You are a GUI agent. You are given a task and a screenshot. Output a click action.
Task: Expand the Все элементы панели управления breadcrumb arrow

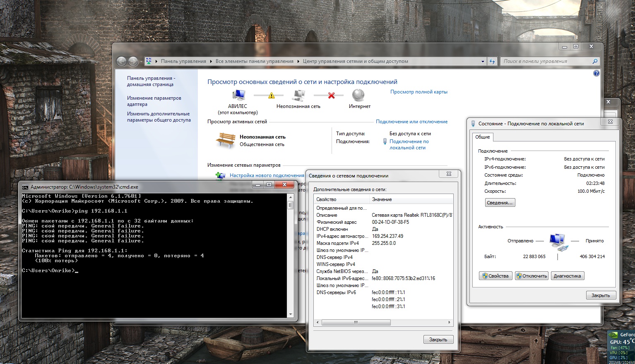[x=298, y=61]
